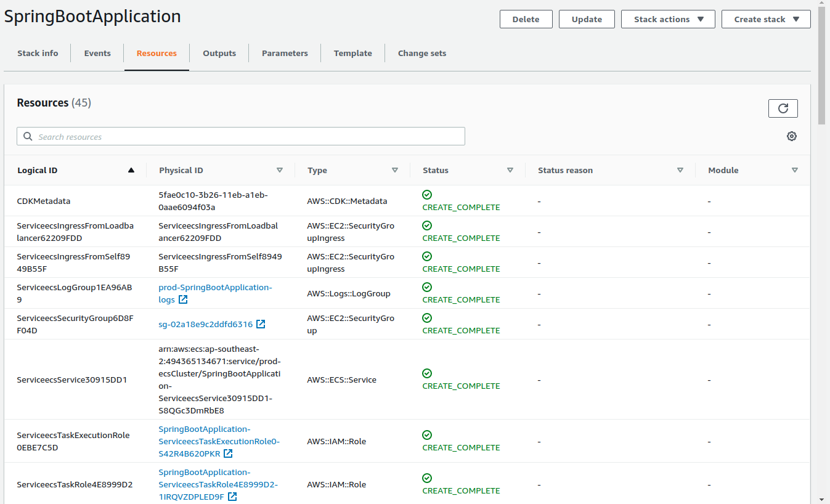The image size is (830, 504).
Task: Click the AWS::ECS::Service type cell
Action: (341, 380)
